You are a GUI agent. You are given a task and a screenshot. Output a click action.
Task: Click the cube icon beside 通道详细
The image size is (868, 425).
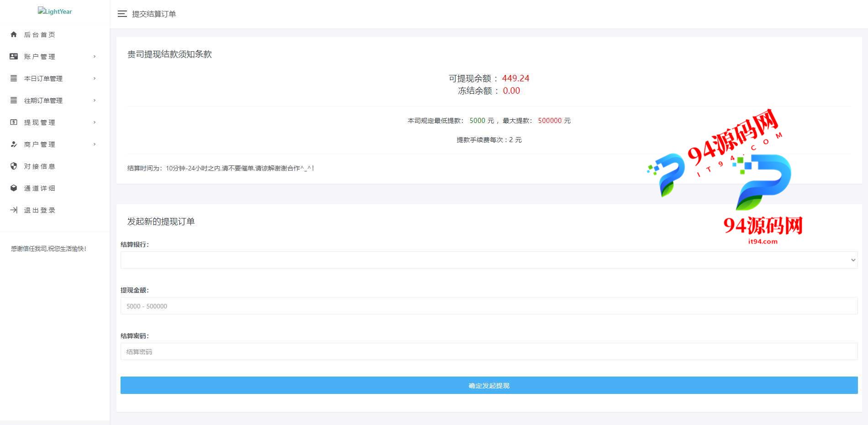coord(14,188)
